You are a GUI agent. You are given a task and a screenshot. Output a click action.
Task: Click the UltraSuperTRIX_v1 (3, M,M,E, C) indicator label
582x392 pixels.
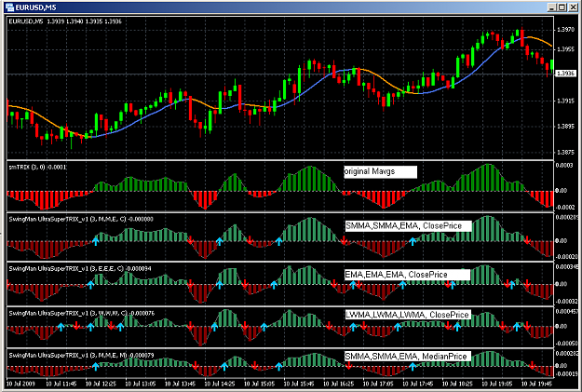point(81,219)
